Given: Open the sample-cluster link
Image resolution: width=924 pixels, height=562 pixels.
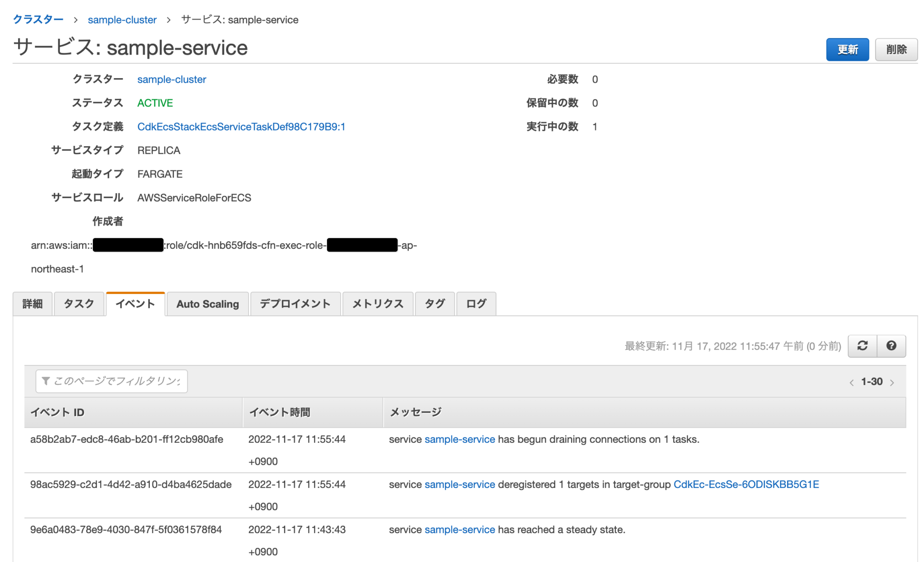Looking at the screenshot, I should (x=171, y=79).
